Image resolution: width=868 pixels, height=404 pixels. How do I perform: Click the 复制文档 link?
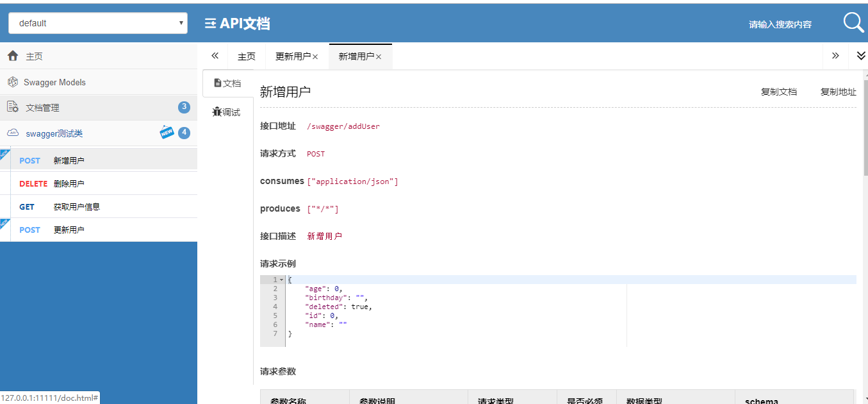pyautogui.click(x=780, y=92)
